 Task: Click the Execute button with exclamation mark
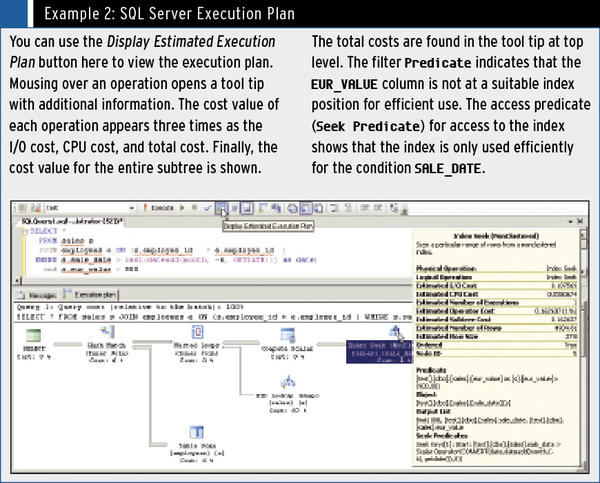pos(159,208)
